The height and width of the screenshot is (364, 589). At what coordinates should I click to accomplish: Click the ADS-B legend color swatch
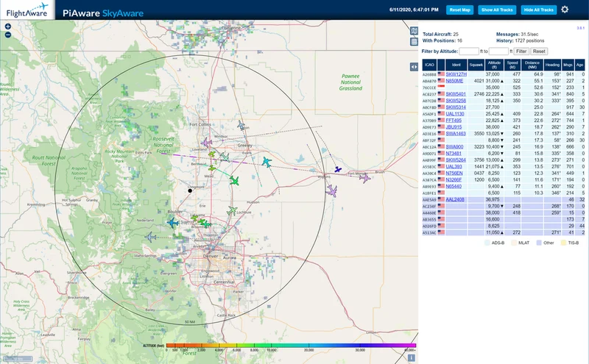click(x=487, y=243)
